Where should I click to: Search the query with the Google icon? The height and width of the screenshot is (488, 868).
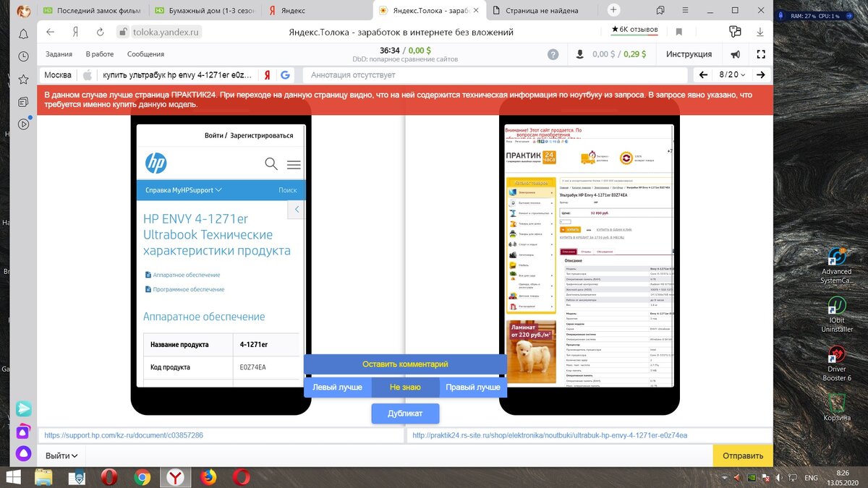(x=286, y=75)
